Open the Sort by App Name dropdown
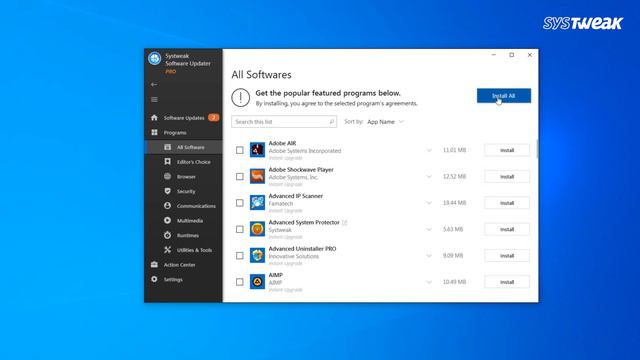This screenshot has width=640, height=360. 385,122
